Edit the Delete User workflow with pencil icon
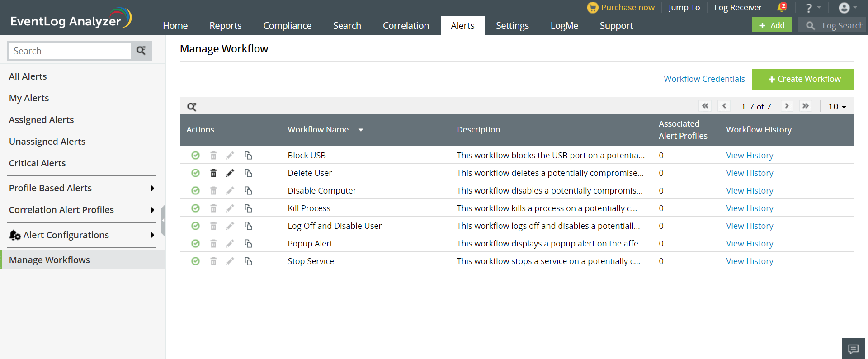The height and width of the screenshot is (359, 868). click(230, 173)
